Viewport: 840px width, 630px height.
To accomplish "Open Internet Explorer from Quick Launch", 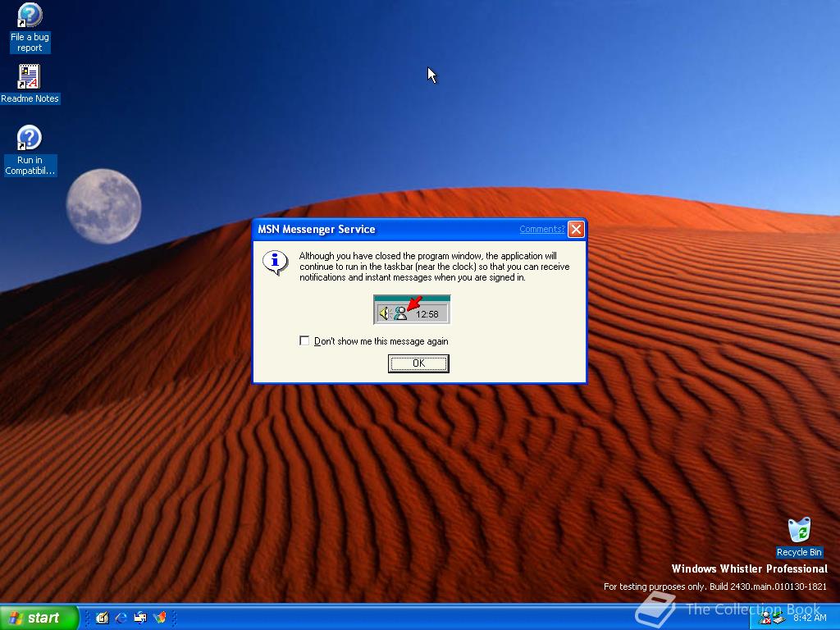I will (x=120, y=619).
